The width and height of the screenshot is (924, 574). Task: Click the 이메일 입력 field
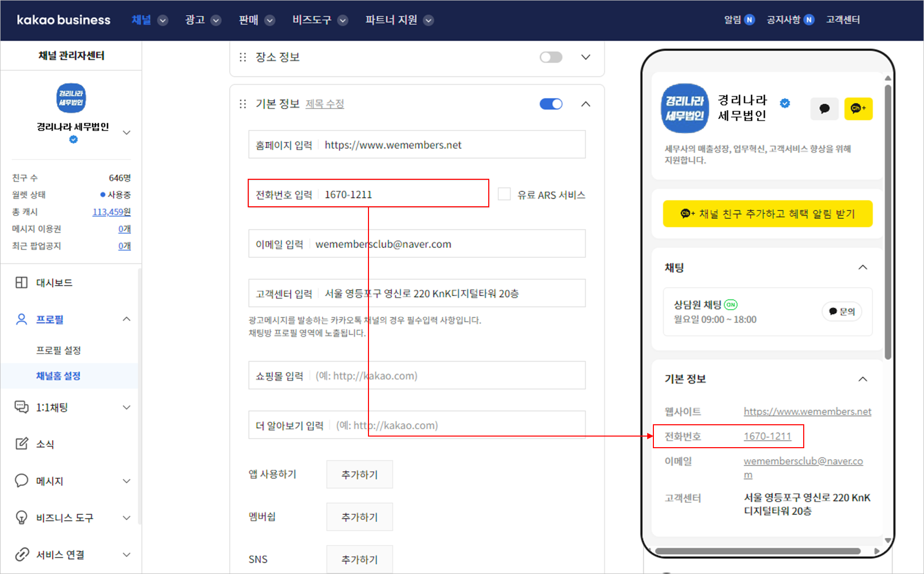coord(417,244)
